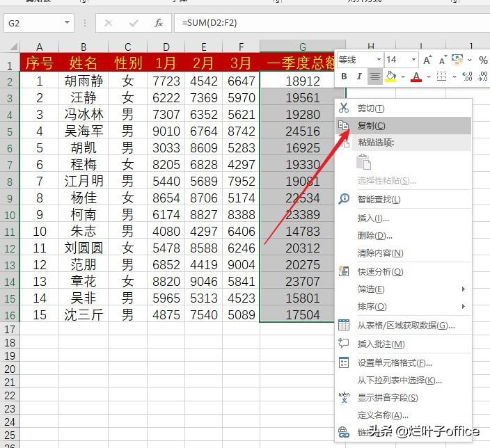Click the insert function fx icon
Viewport: 490px width, 448px height.
point(159,23)
